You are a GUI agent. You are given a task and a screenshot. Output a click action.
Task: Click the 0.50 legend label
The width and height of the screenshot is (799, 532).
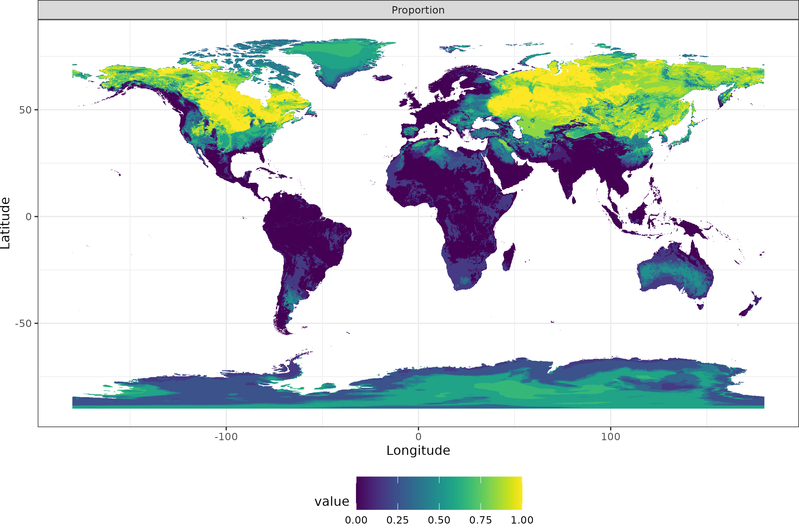click(x=439, y=520)
